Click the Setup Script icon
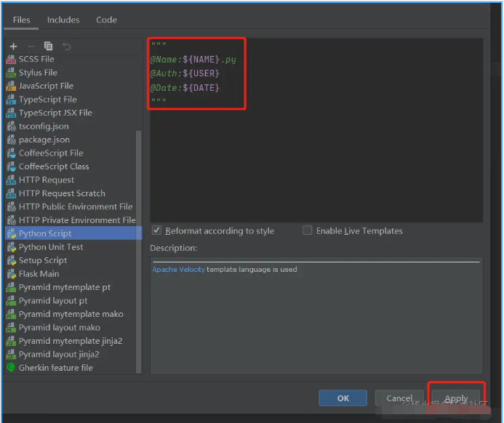 tap(11, 260)
